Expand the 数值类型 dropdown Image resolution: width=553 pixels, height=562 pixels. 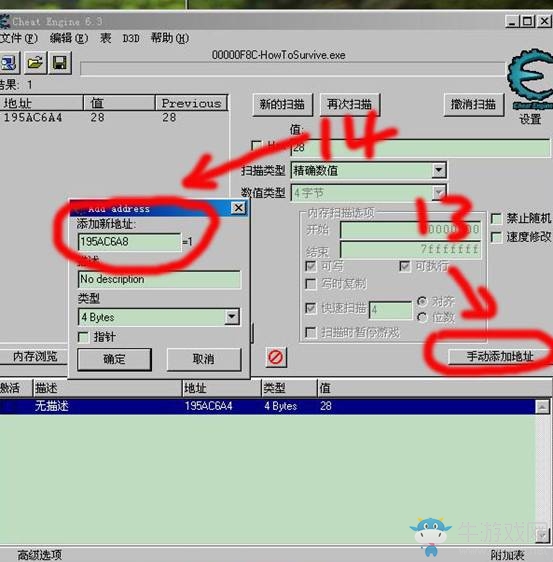[439, 193]
